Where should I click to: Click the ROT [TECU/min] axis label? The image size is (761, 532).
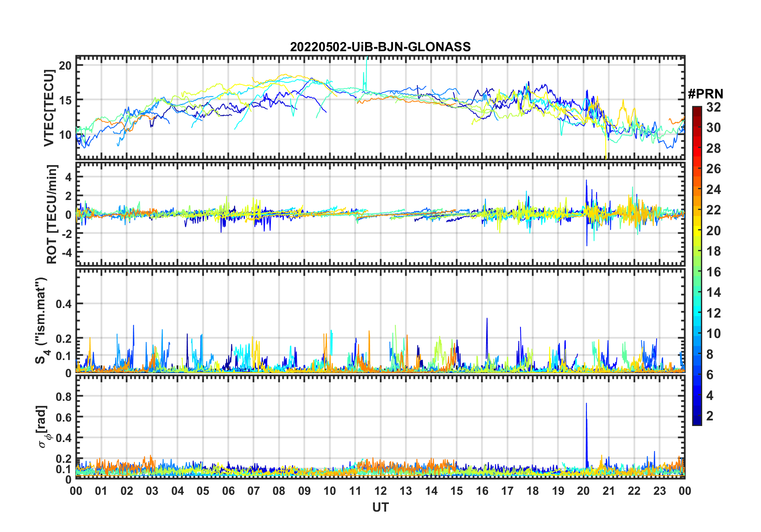tap(52, 214)
